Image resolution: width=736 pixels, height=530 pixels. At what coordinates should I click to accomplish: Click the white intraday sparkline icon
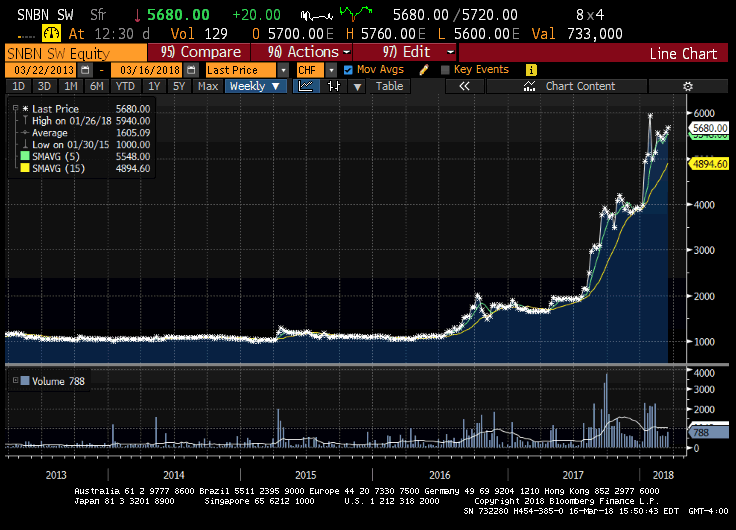click(317, 15)
